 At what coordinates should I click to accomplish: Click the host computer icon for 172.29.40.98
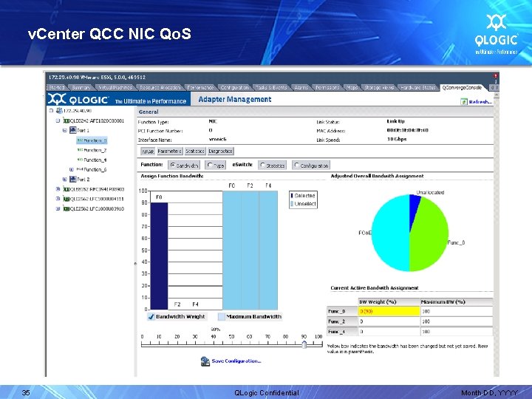pyautogui.click(x=59, y=111)
